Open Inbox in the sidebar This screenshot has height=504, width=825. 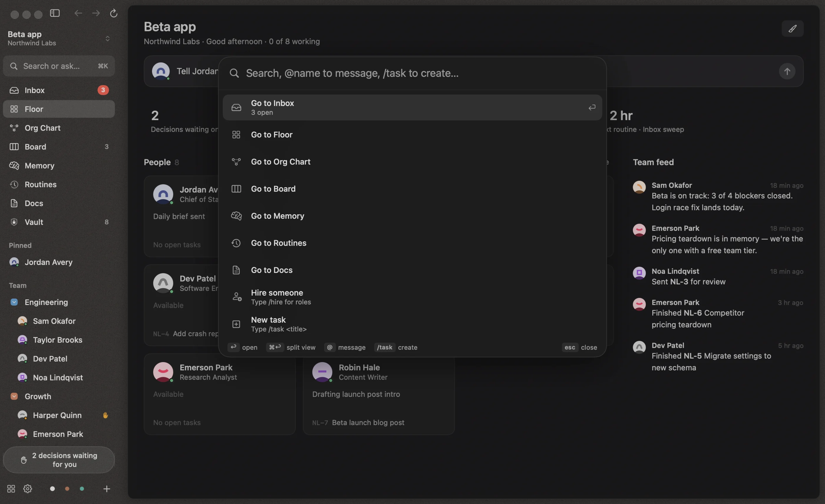pos(59,90)
